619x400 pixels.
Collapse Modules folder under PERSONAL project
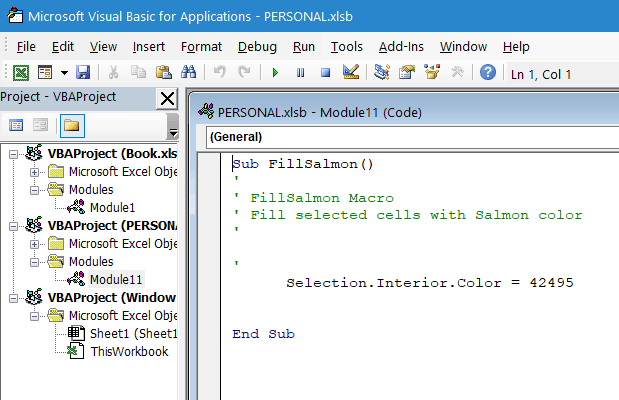[x=34, y=262]
